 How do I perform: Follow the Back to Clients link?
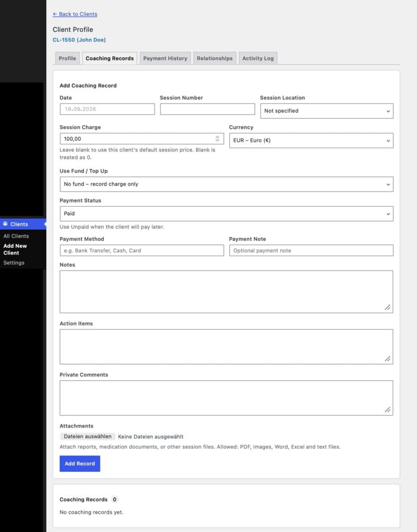pyautogui.click(x=75, y=14)
